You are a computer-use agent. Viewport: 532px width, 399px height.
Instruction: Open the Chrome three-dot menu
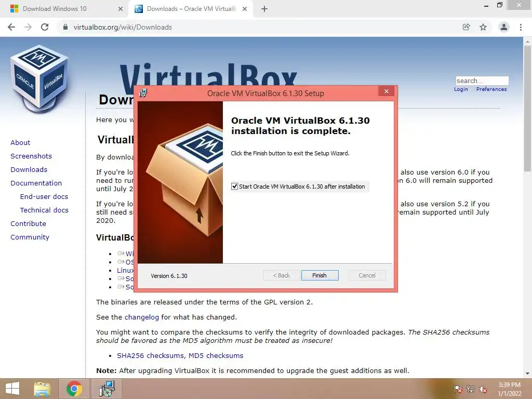pos(521,27)
